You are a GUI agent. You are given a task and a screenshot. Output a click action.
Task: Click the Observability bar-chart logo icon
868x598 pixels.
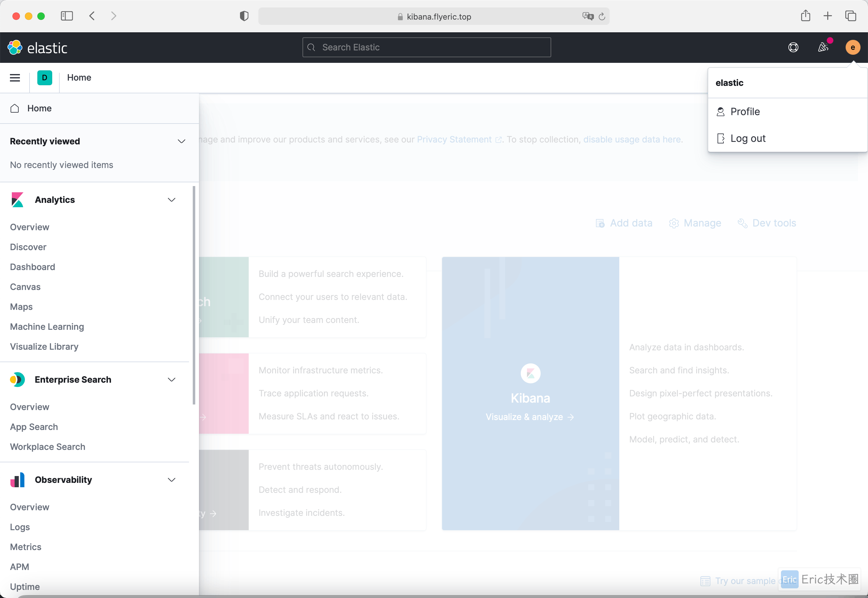[17, 479]
